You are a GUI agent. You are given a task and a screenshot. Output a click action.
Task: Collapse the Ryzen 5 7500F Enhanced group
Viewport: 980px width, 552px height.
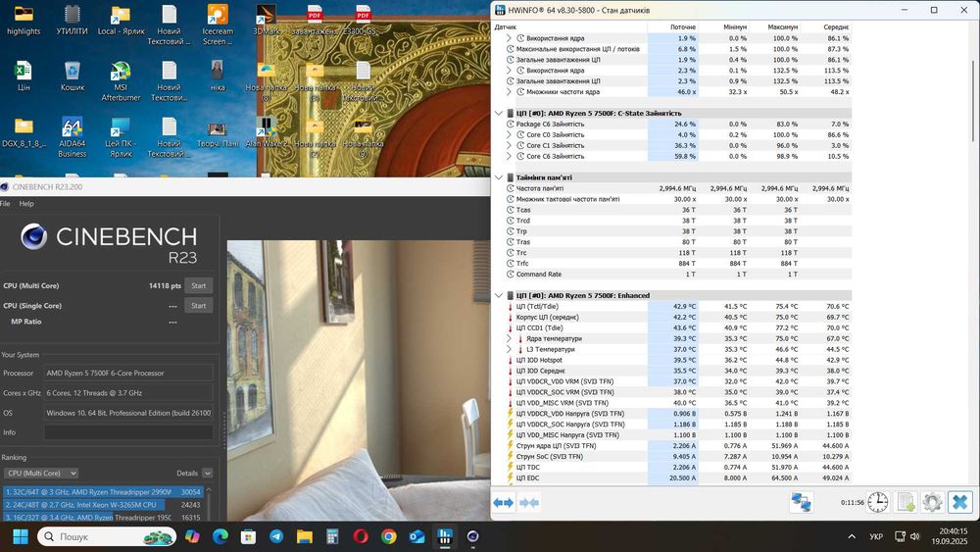pos(499,296)
